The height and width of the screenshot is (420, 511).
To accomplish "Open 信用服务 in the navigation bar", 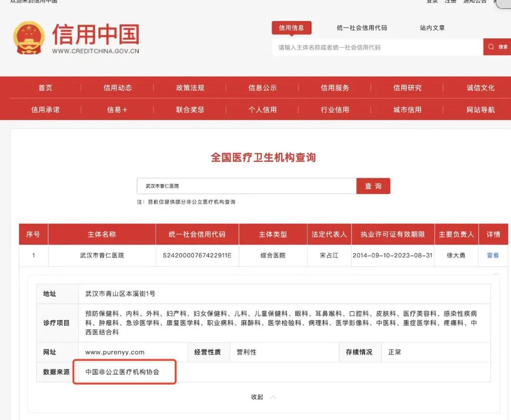I will [x=335, y=88].
